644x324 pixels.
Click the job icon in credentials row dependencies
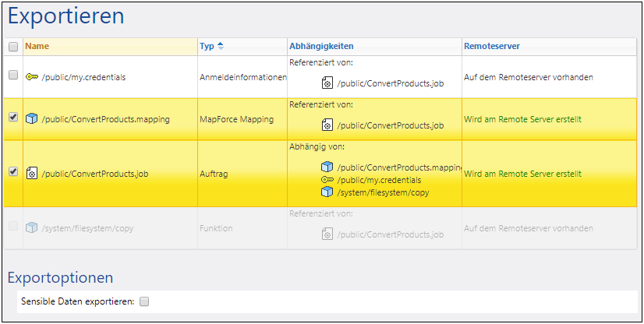327,83
